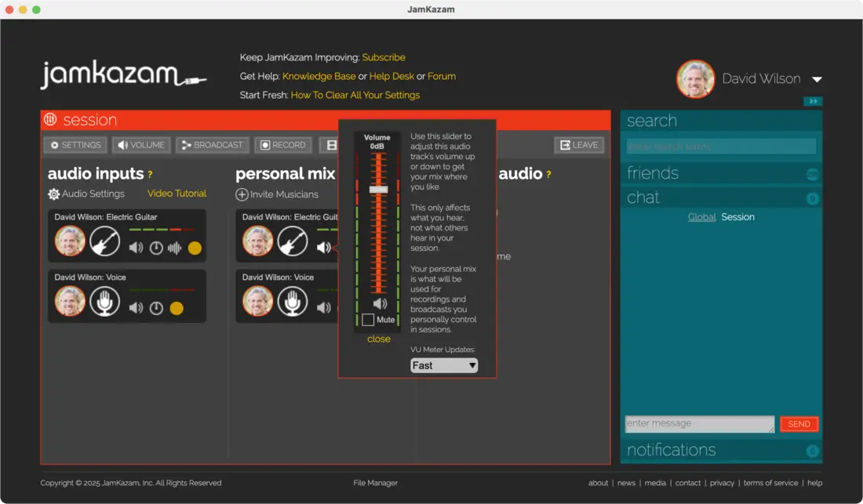This screenshot has width=863, height=504.
Task: Click speaker icon below the volume slider
Action: [380, 303]
